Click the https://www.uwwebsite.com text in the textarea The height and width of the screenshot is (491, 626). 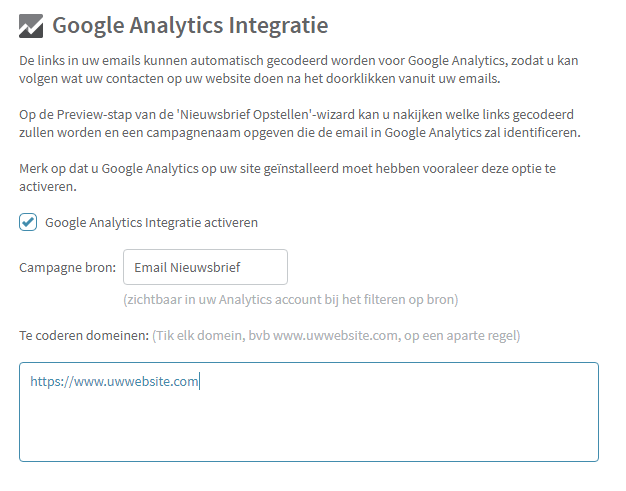coord(114,381)
